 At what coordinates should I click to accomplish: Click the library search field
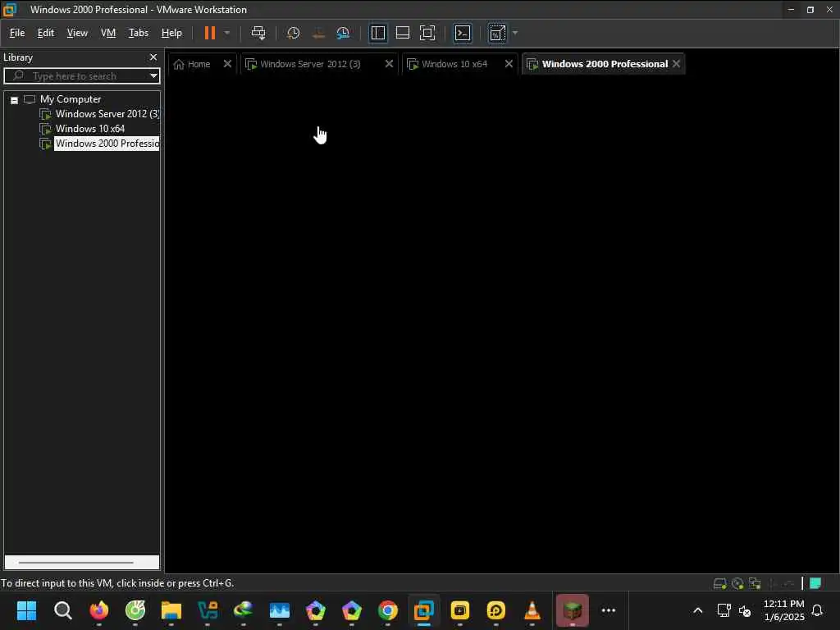[80, 75]
